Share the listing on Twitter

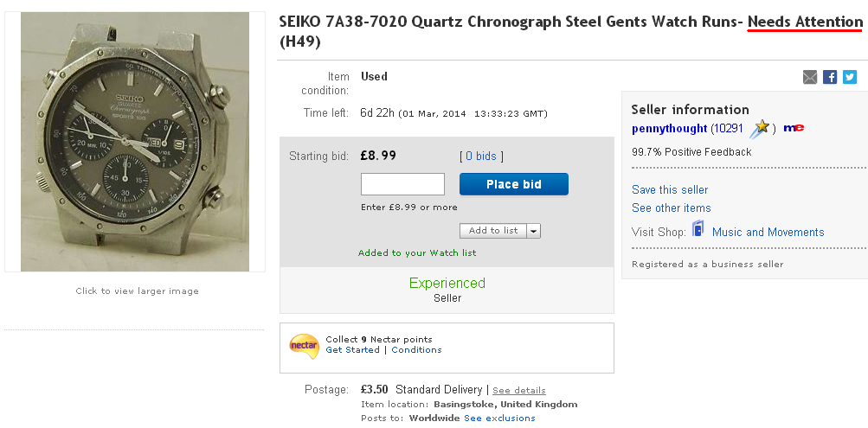pyautogui.click(x=850, y=77)
